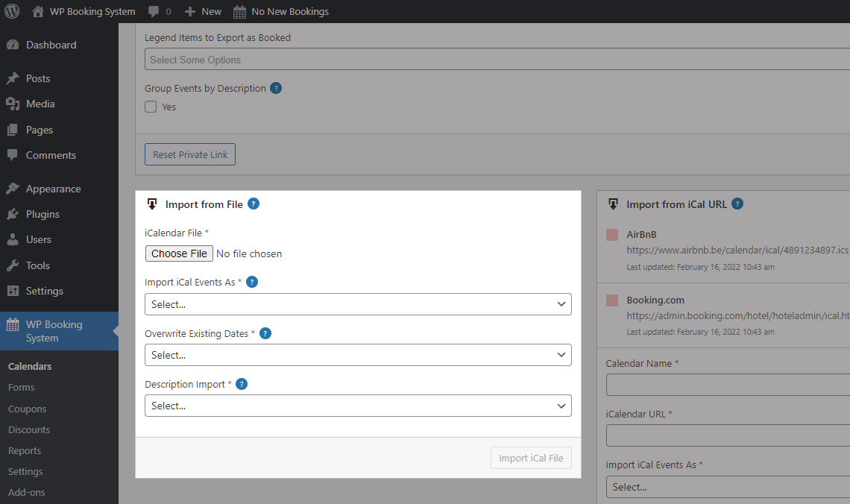Go to Coupons submenu
Screen dimensions: 850x504
[27, 409]
